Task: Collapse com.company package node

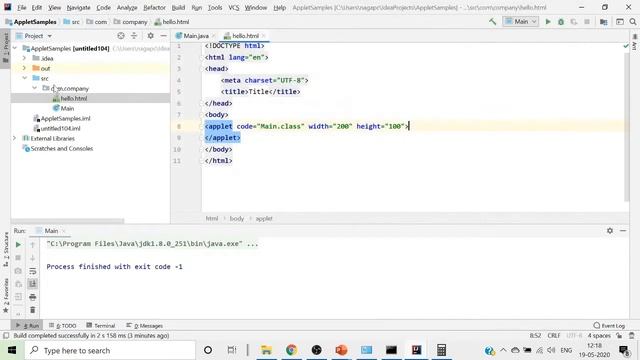Action: tap(35, 88)
